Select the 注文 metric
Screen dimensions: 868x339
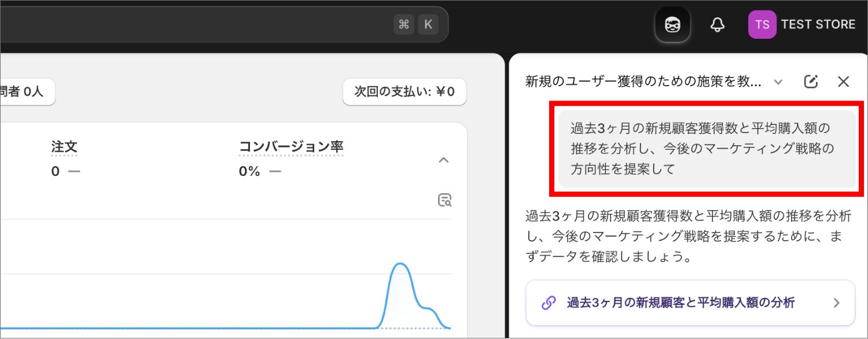point(64,148)
